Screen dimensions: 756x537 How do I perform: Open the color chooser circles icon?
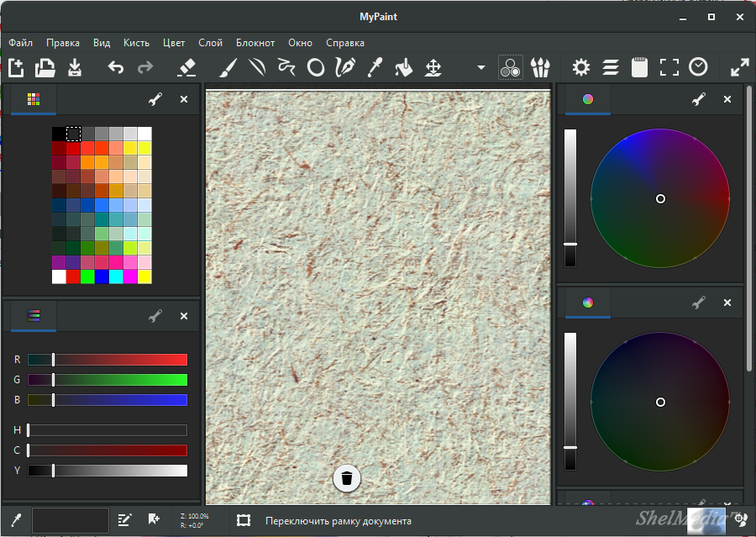pos(511,67)
